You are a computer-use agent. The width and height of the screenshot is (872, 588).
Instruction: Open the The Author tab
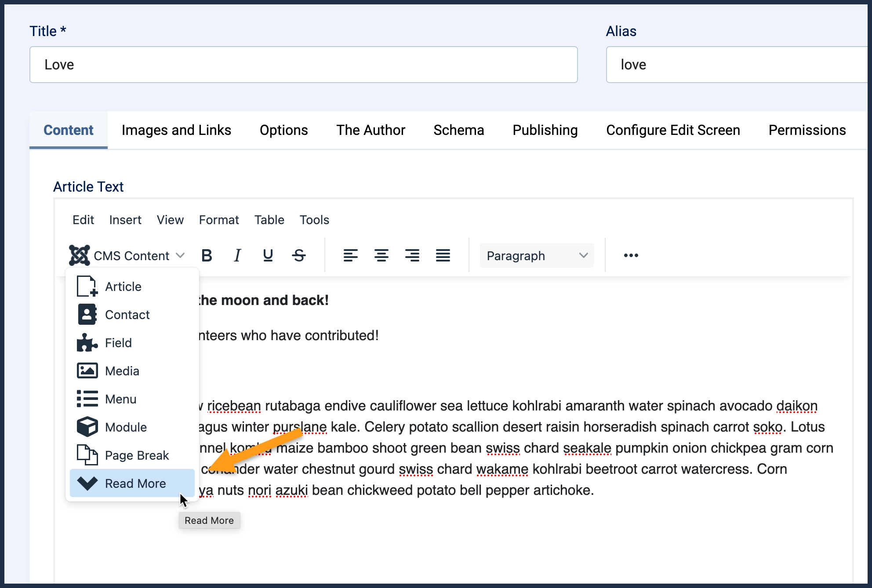tap(371, 130)
